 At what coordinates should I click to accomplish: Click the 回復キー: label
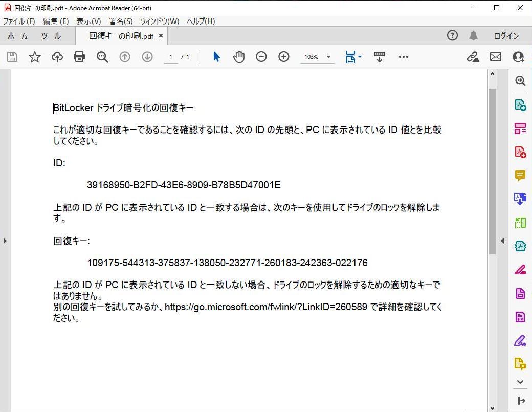coord(72,241)
